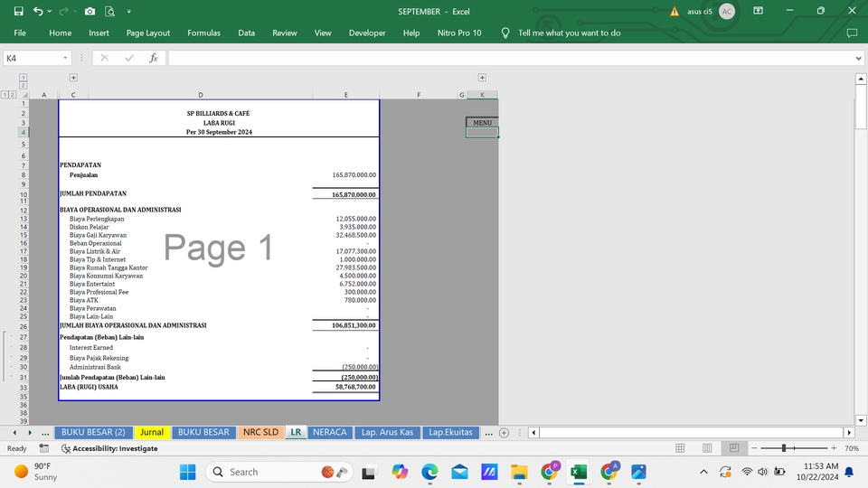Click LABA (RUGI) USAHA value 58,768,700.00
The image size is (868, 488).
pos(346,387)
